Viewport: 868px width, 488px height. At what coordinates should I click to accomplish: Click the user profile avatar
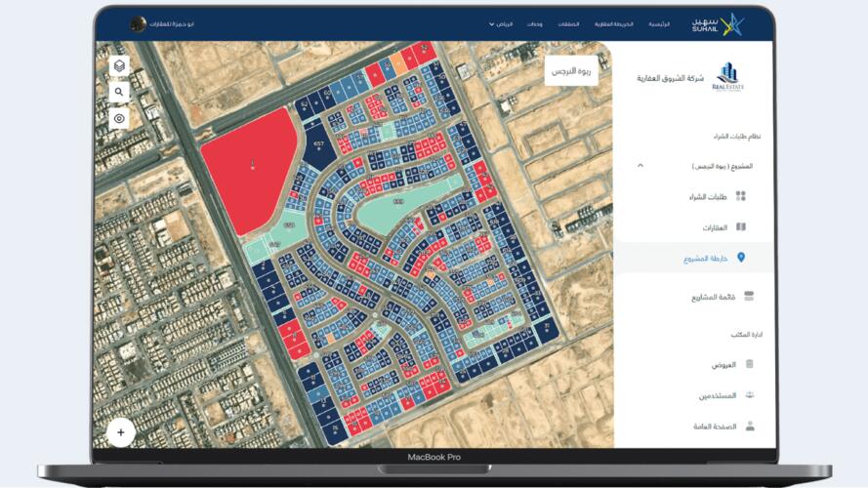click(x=139, y=23)
